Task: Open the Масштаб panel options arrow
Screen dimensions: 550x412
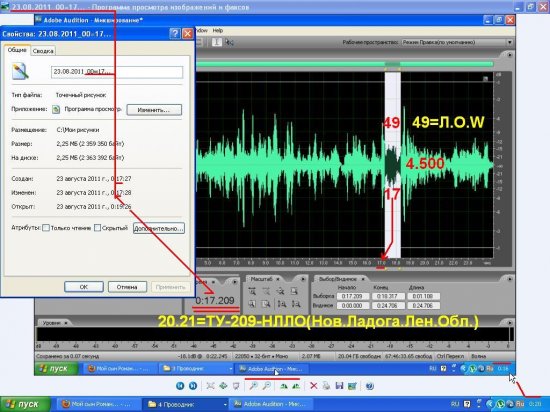Action: [303, 279]
